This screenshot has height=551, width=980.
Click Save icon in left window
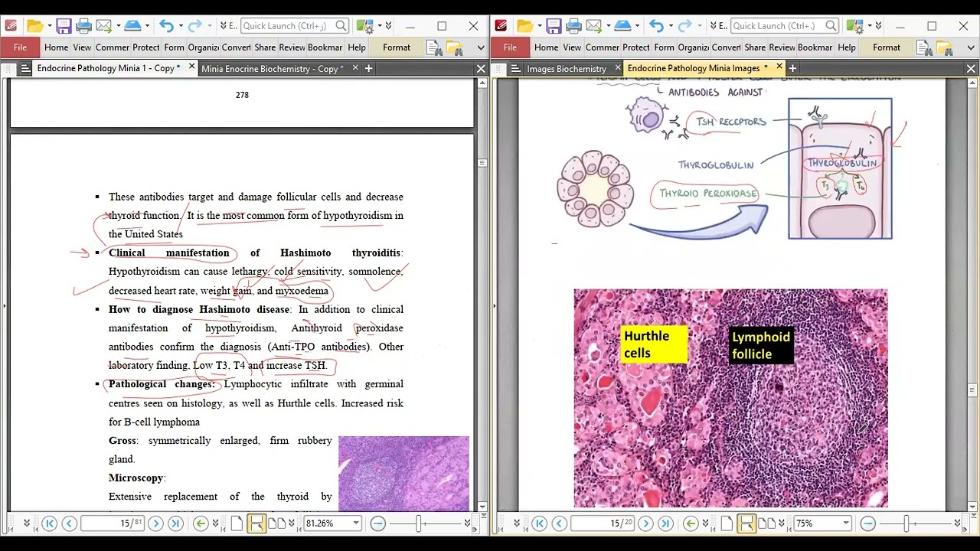pos(64,26)
